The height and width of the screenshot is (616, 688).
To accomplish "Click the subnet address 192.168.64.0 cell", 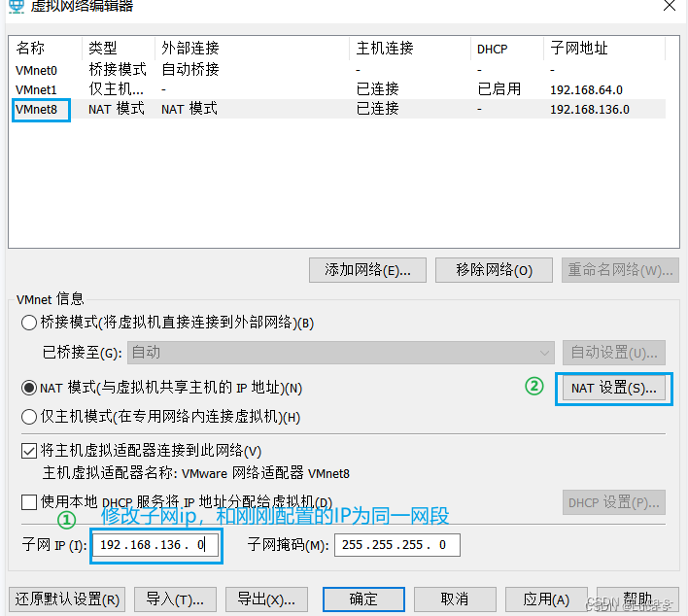I will coord(586,90).
